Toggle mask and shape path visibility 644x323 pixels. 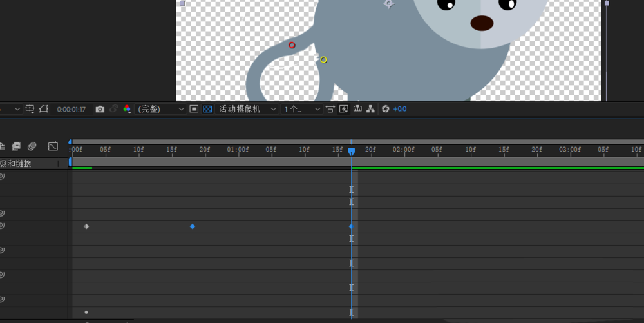[x=44, y=110]
